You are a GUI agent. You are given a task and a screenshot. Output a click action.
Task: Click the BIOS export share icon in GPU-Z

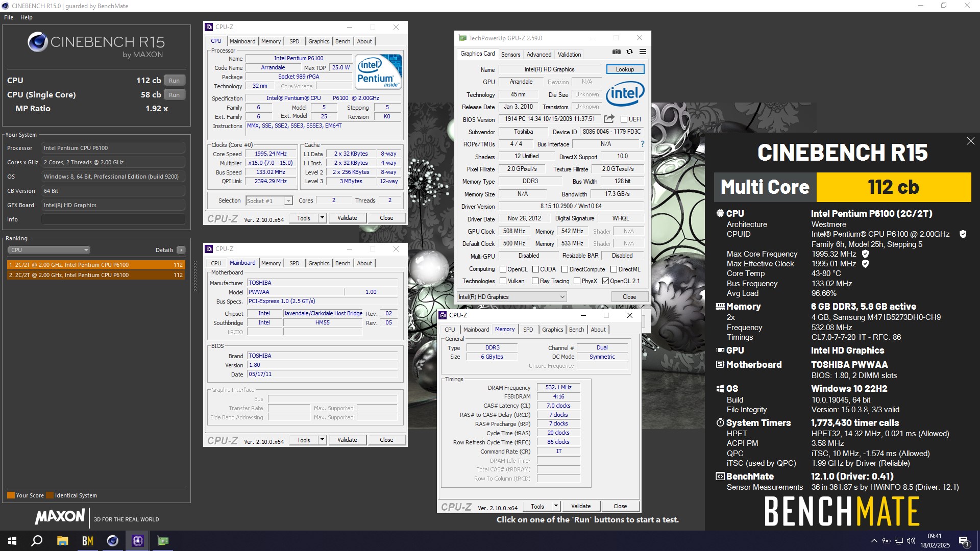pos(609,119)
